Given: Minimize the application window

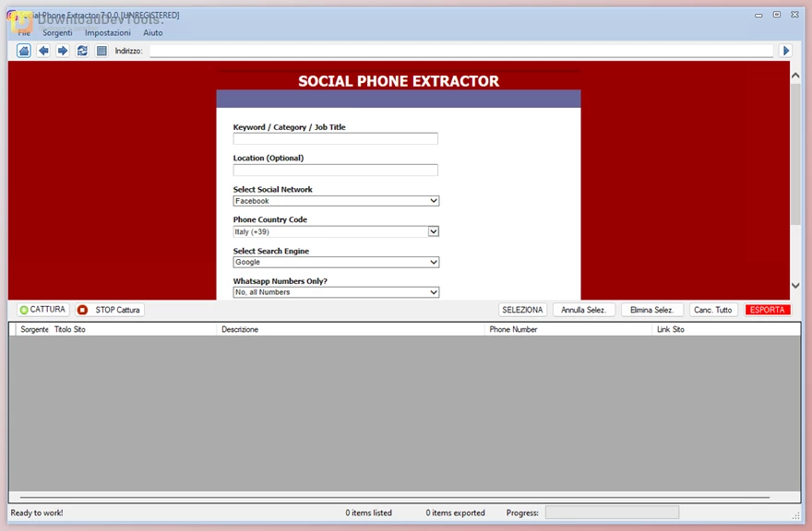Looking at the screenshot, I should (x=758, y=15).
